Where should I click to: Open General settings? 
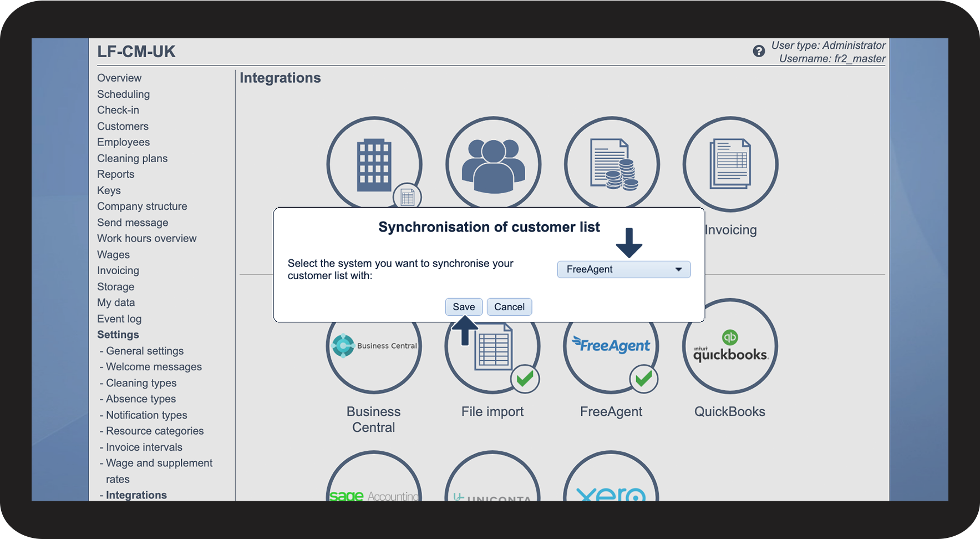coord(145,351)
